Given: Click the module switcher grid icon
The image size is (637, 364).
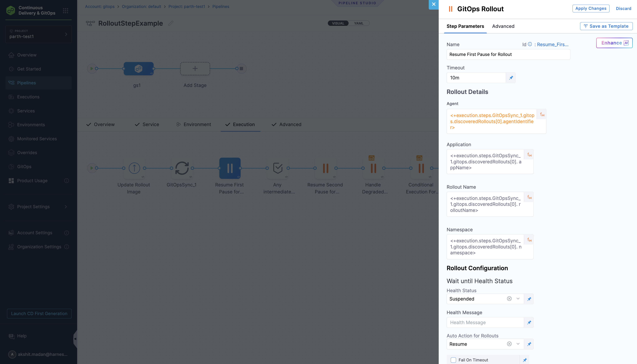Looking at the screenshot, I should tap(66, 11).
